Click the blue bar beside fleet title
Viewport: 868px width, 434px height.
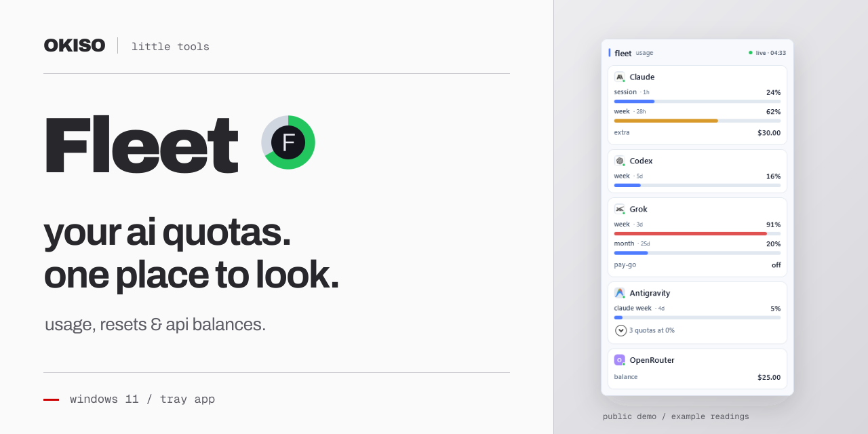click(x=610, y=52)
